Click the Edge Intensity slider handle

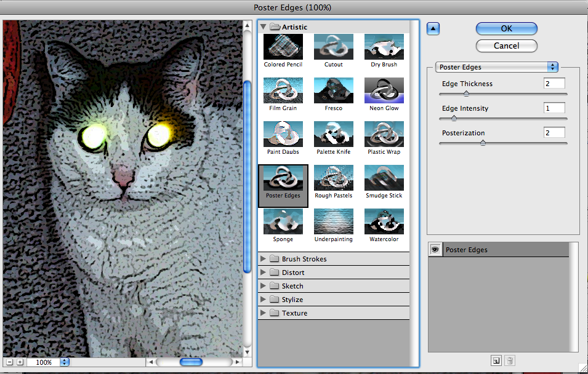454,118
